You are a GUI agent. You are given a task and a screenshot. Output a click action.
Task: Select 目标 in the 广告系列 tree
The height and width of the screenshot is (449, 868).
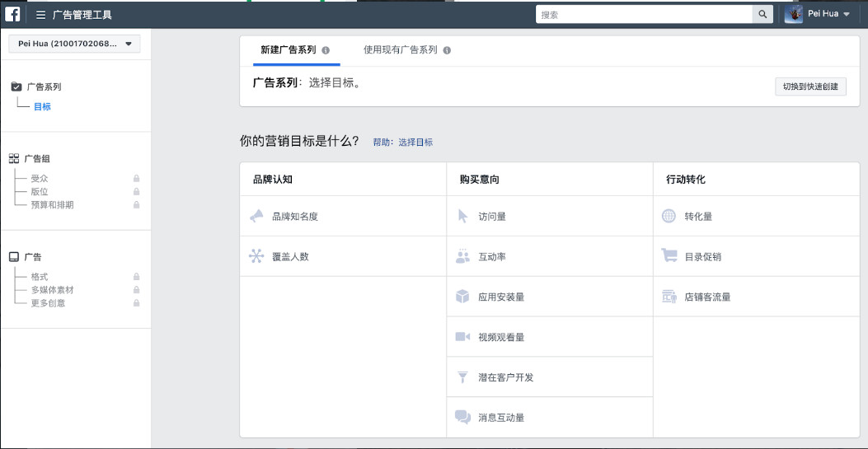[42, 107]
